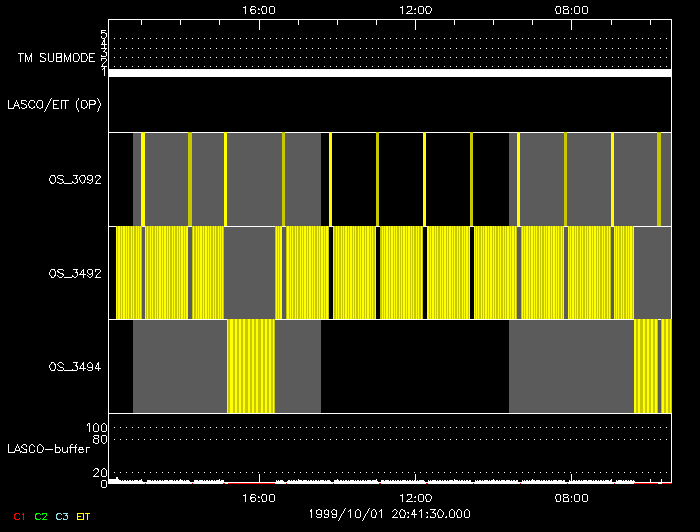
Task: Click the 1999/10/01 20:41:30.000 timestamp
Action: [x=388, y=513]
